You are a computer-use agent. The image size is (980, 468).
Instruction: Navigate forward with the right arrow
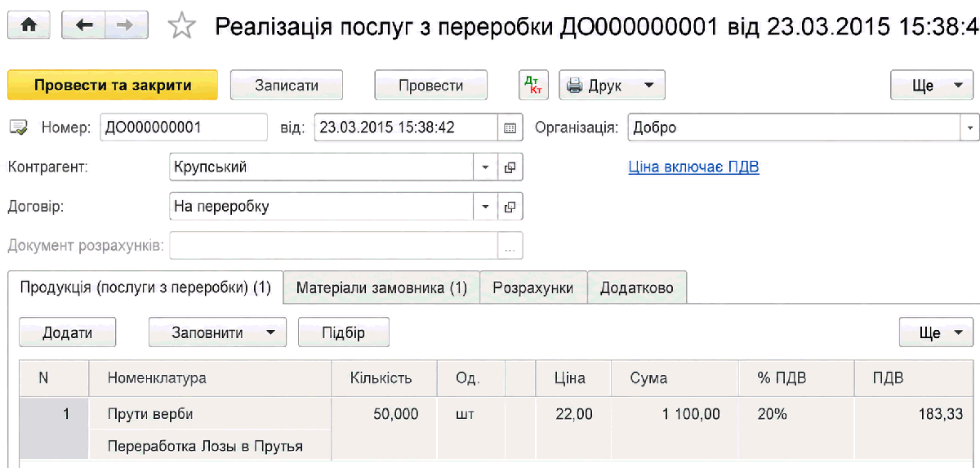tap(125, 26)
